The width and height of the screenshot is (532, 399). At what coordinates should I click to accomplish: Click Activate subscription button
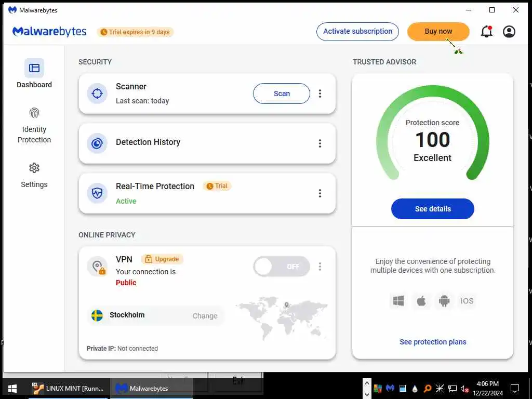point(357,32)
